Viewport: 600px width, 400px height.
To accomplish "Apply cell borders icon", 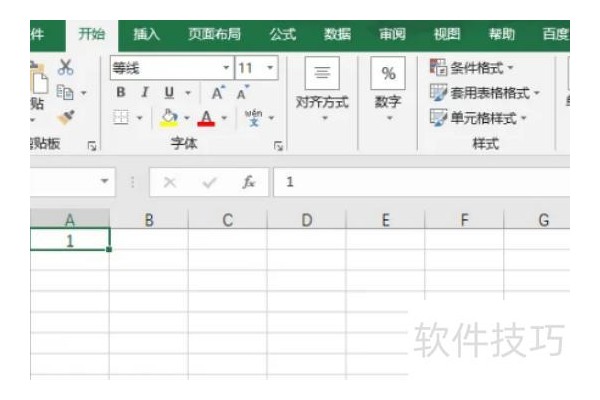I will 121,117.
